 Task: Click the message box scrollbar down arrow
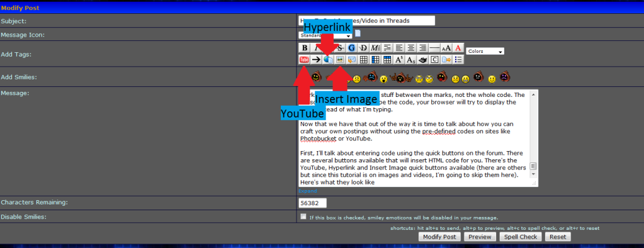pos(533,174)
